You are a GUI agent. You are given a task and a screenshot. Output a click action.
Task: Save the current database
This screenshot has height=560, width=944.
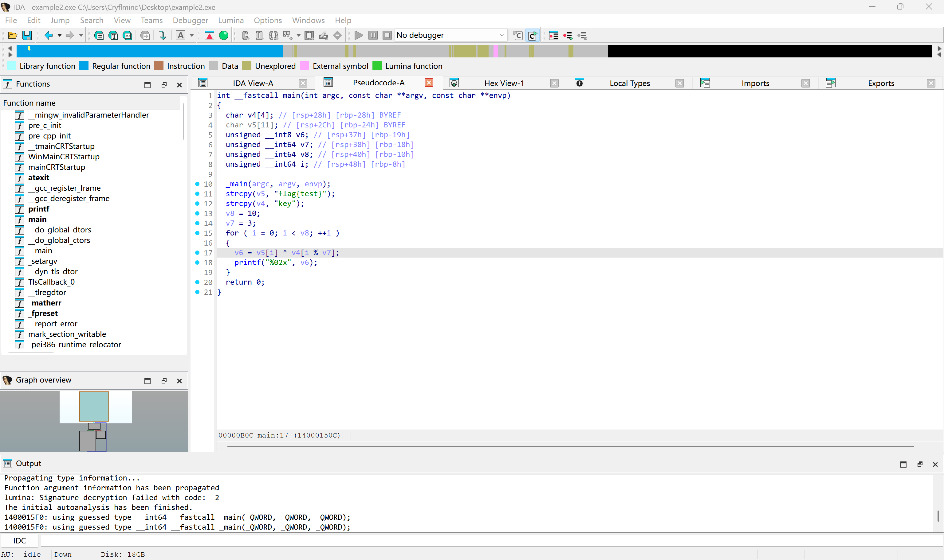click(x=27, y=35)
